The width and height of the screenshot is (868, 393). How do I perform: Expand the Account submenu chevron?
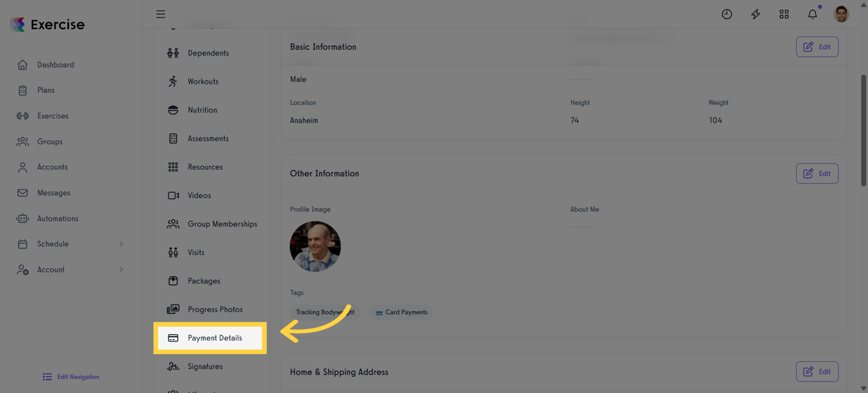(x=121, y=270)
